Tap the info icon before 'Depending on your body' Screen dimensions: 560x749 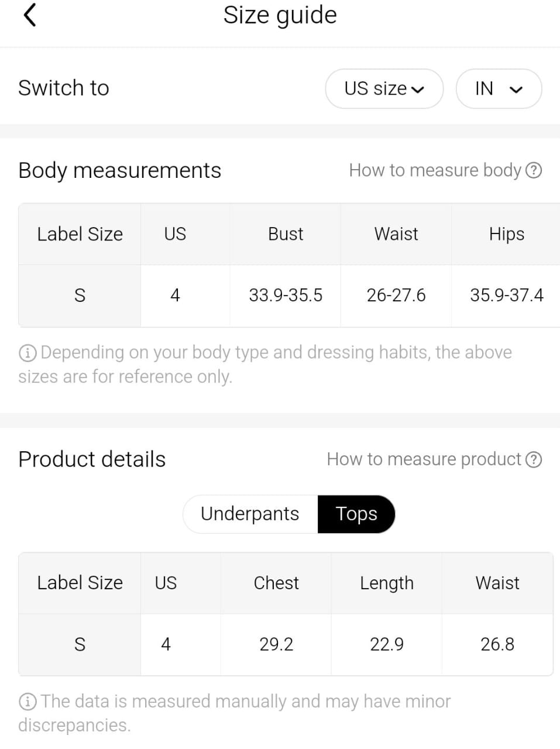(28, 353)
